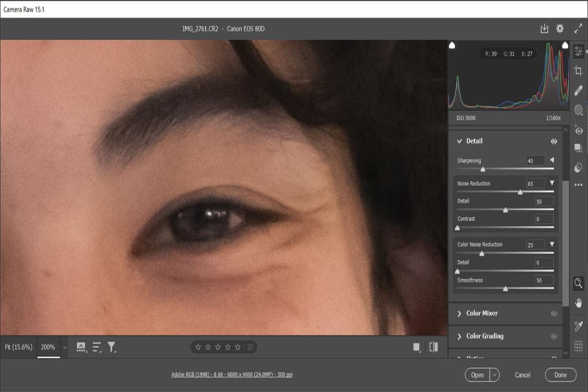This screenshot has height=392, width=588.
Task: Toggle Color Mixer panel visibility eye
Action: (554, 314)
